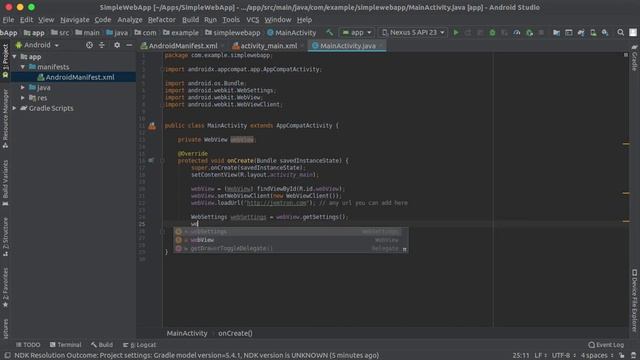This screenshot has height=360, width=640.
Task: Open the profiler gauge icon in toolbar
Action: [x=517, y=32]
